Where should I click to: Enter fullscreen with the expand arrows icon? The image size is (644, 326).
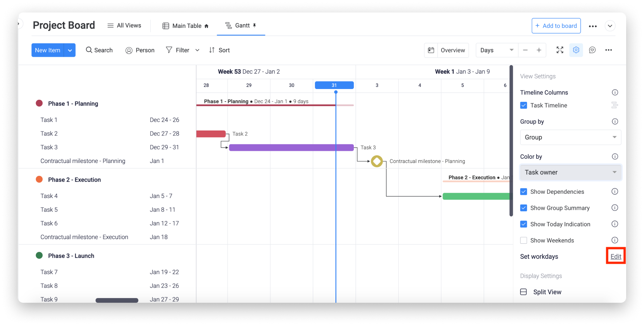[560, 50]
